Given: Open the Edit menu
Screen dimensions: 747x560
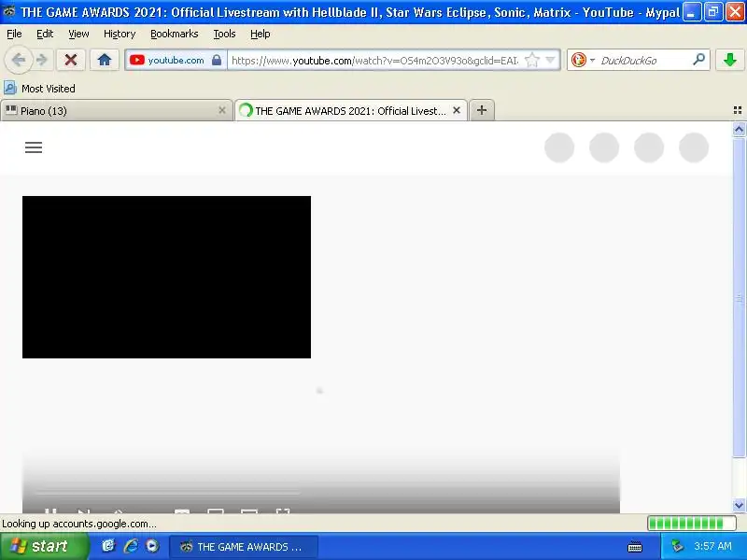Looking at the screenshot, I should pos(45,34).
